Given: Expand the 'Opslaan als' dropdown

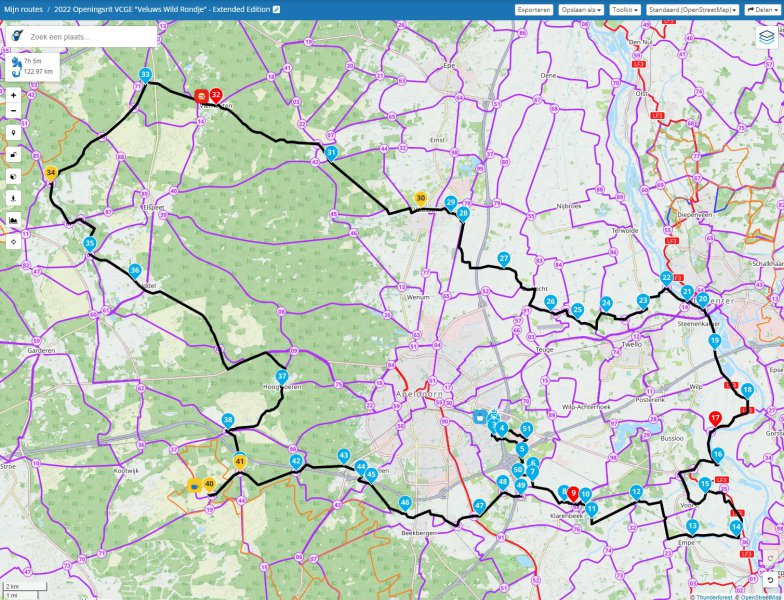Looking at the screenshot, I should [582, 9].
